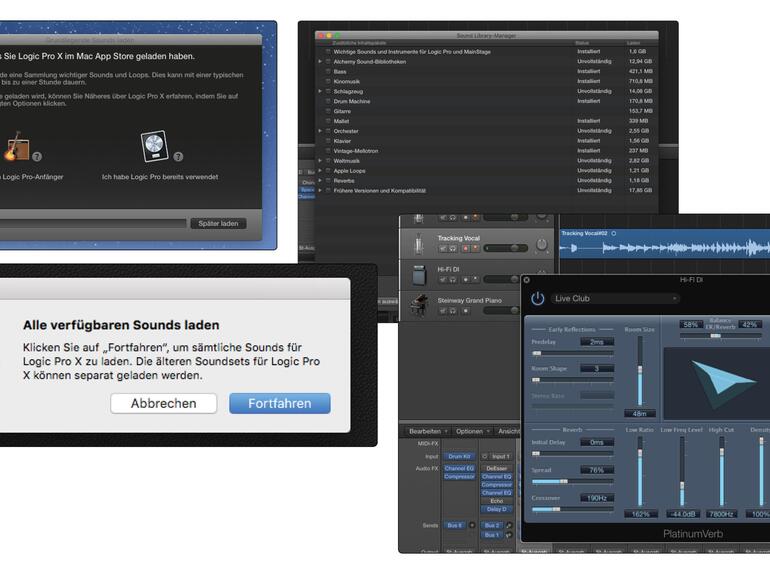Screen dimensions: 770x578
Task: Open help next to the Logic Pro disc icon
Action: pos(178,157)
